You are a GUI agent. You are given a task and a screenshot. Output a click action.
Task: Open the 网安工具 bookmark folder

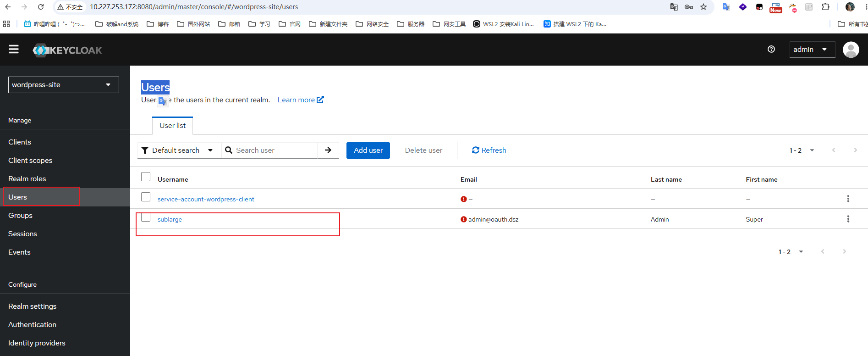449,24
